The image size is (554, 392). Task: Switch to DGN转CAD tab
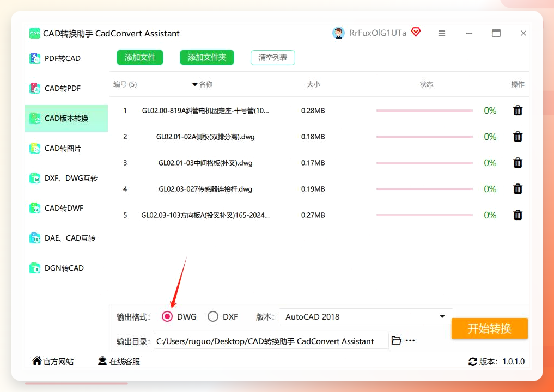66,268
